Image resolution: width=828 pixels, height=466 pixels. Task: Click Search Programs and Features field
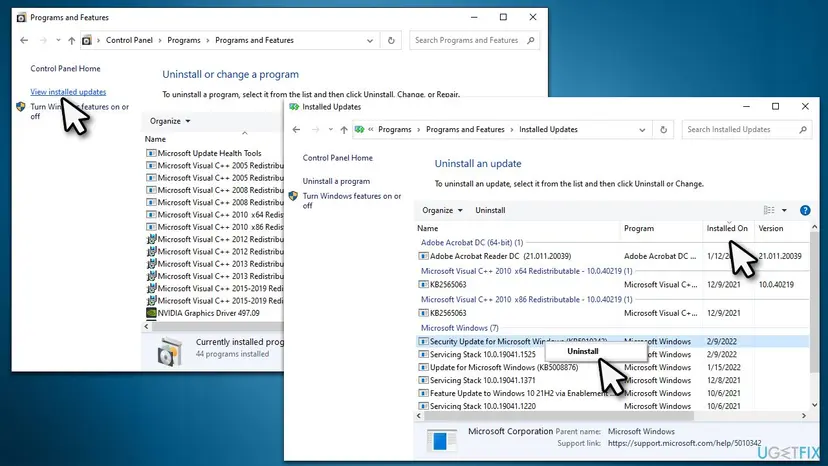474,40
